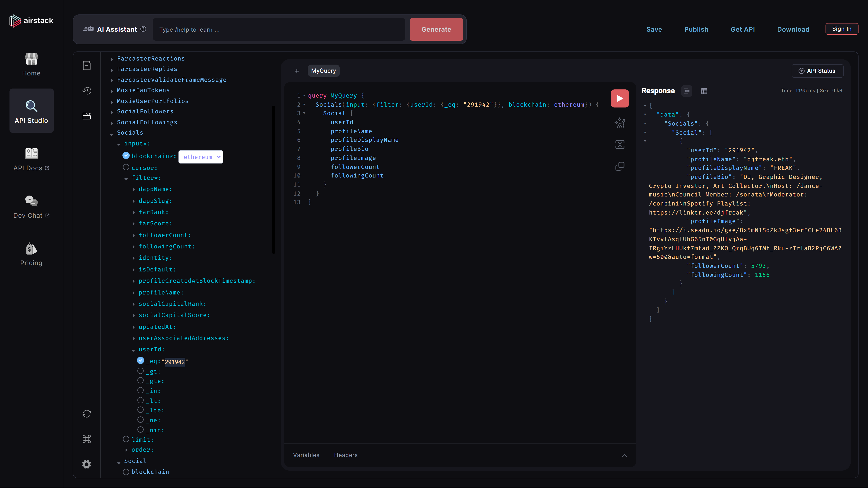The width and height of the screenshot is (868, 488).
Task: Enable the _lt operator checkbox
Action: coord(141,400)
